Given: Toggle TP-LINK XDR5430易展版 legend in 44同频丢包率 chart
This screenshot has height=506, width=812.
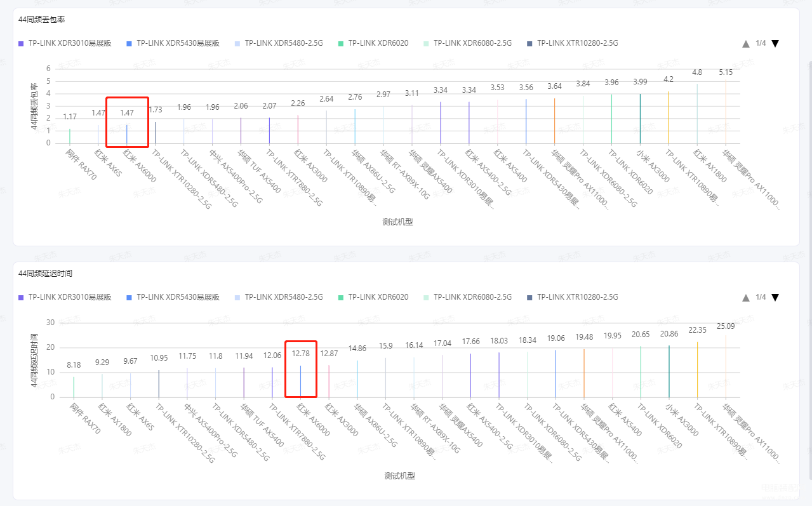Looking at the screenshot, I should click(173, 44).
